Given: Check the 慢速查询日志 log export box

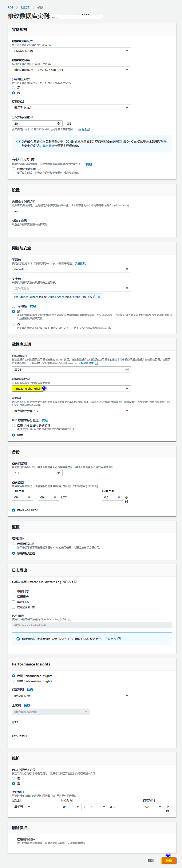Looking at the screenshot, I should coord(13,607).
